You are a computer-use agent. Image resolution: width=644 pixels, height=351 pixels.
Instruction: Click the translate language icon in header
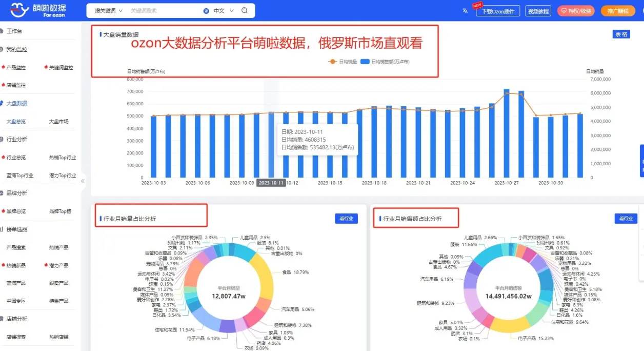pyautogui.click(x=465, y=10)
